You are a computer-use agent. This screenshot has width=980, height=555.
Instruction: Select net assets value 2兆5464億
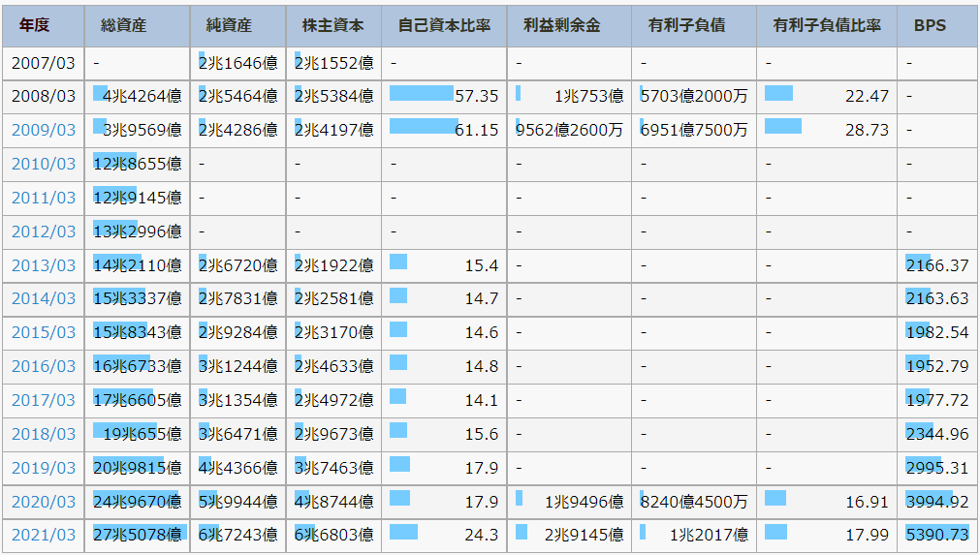pyautogui.click(x=238, y=96)
